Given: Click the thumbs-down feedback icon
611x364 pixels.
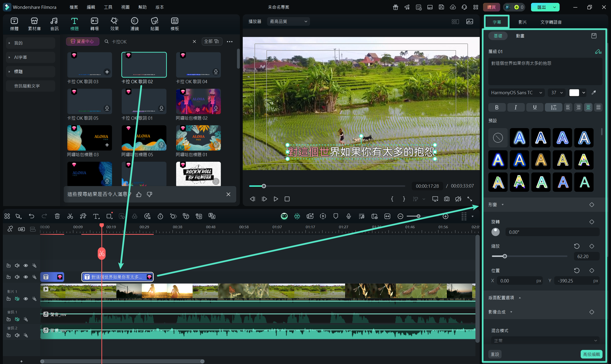Looking at the screenshot, I should click(149, 194).
